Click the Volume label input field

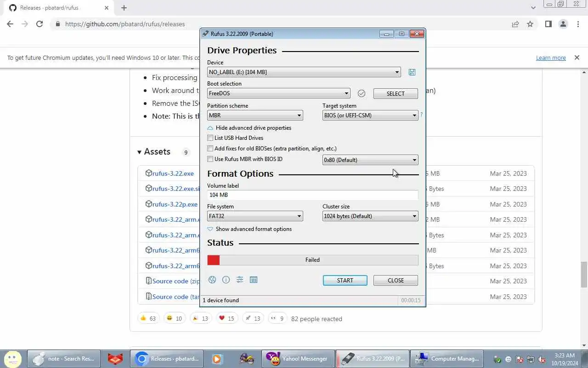pyautogui.click(x=312, y=195)
